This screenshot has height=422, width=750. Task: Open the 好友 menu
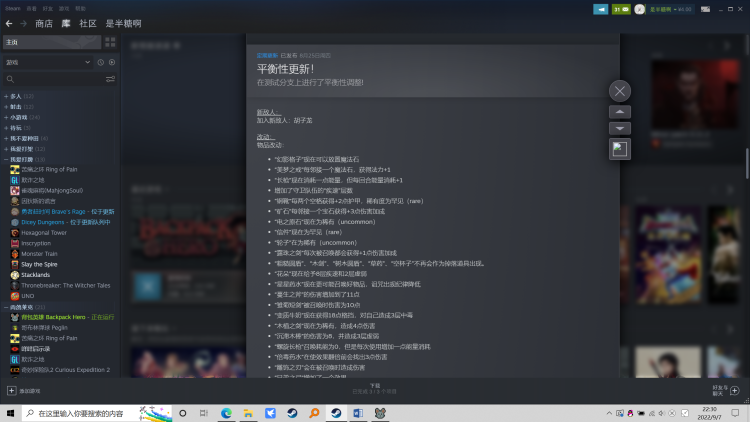[x=48, y=9]
